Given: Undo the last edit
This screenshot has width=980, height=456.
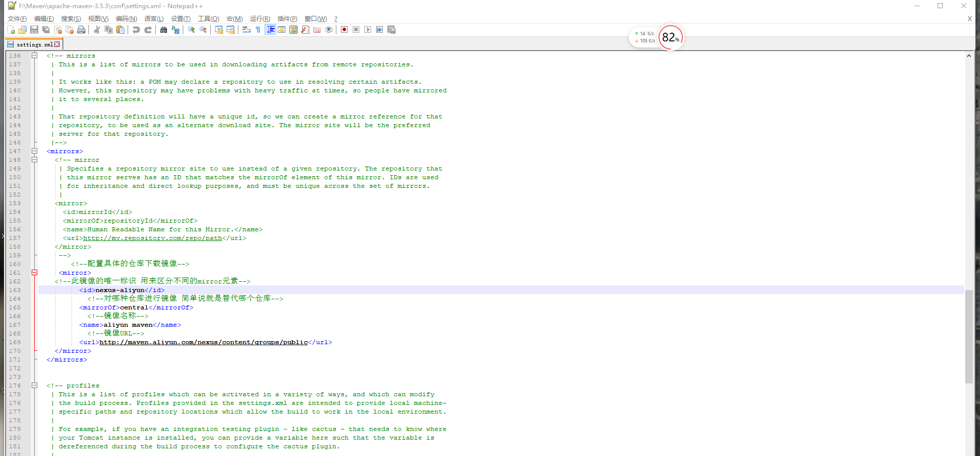Looking at the screenshot, I should 136,30.
